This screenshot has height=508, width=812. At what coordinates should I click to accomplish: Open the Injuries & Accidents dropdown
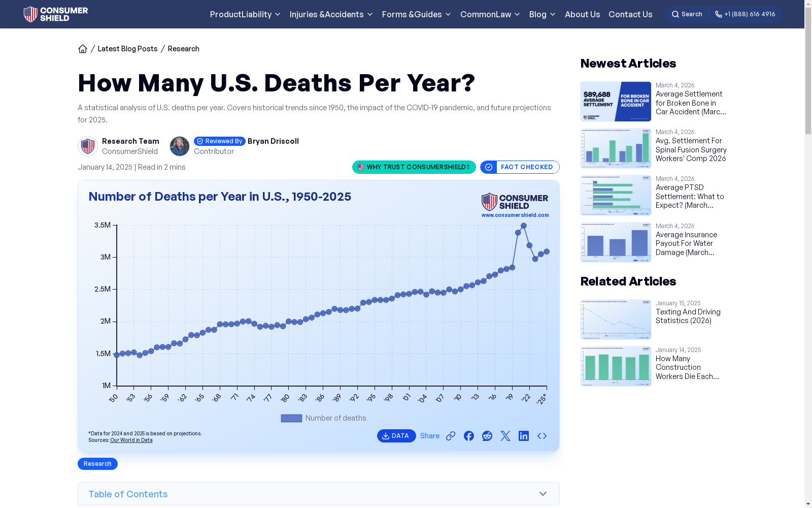pyautogui.click(x=331, y=14)
